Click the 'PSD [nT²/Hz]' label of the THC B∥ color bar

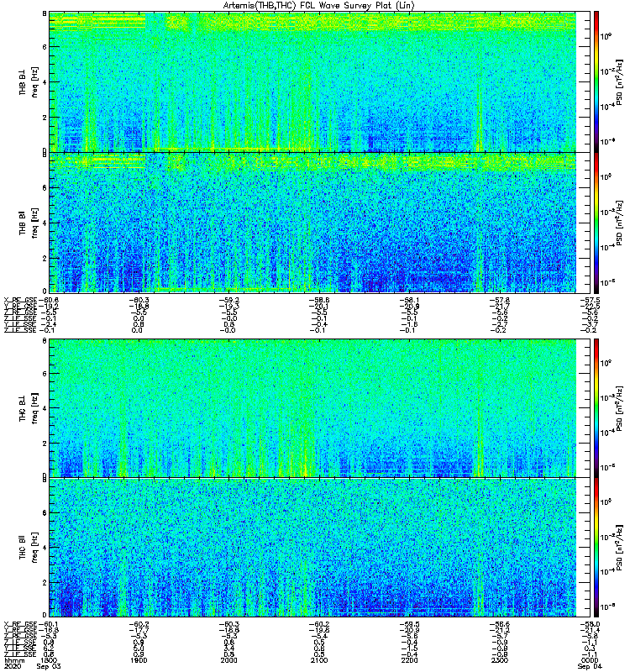pos(619,548)
